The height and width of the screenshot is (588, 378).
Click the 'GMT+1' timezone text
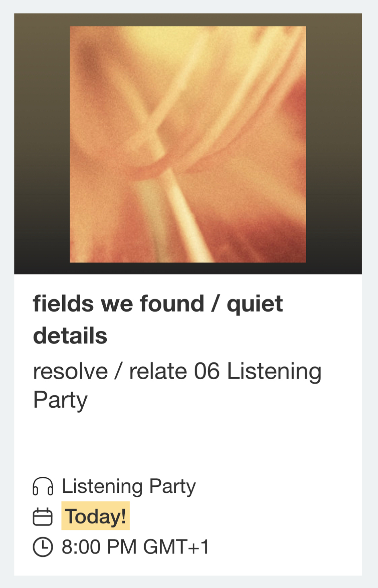pyautogui.click(x=176, y=547)
